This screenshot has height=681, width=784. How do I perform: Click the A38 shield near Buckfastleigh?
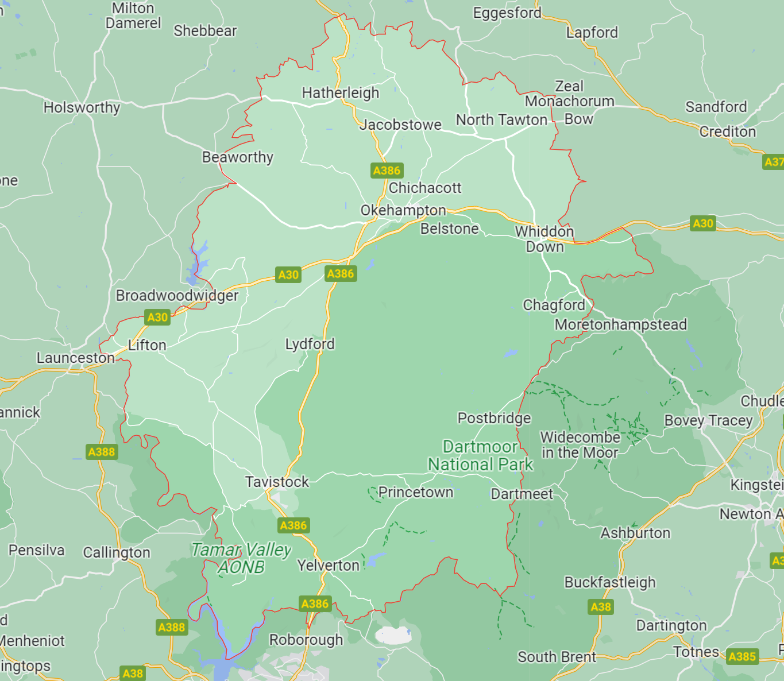pyautogui.click(x=601, y=607)
